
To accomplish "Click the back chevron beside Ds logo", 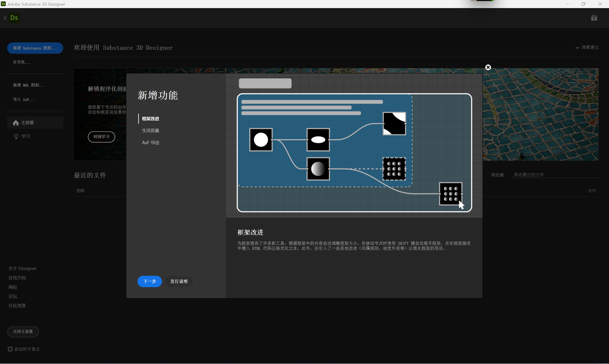I will tap(5, 18).
